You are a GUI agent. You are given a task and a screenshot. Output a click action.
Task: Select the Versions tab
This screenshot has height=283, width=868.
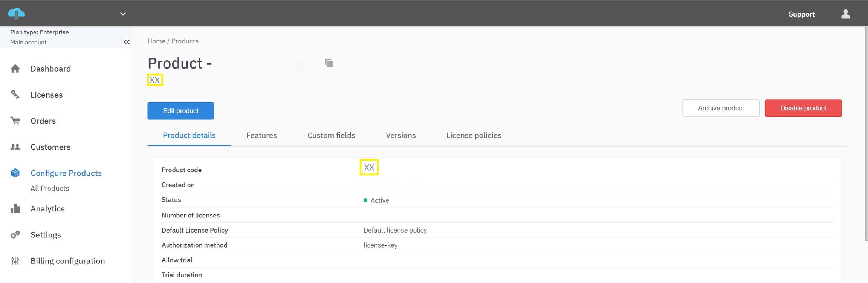[400, 135]
